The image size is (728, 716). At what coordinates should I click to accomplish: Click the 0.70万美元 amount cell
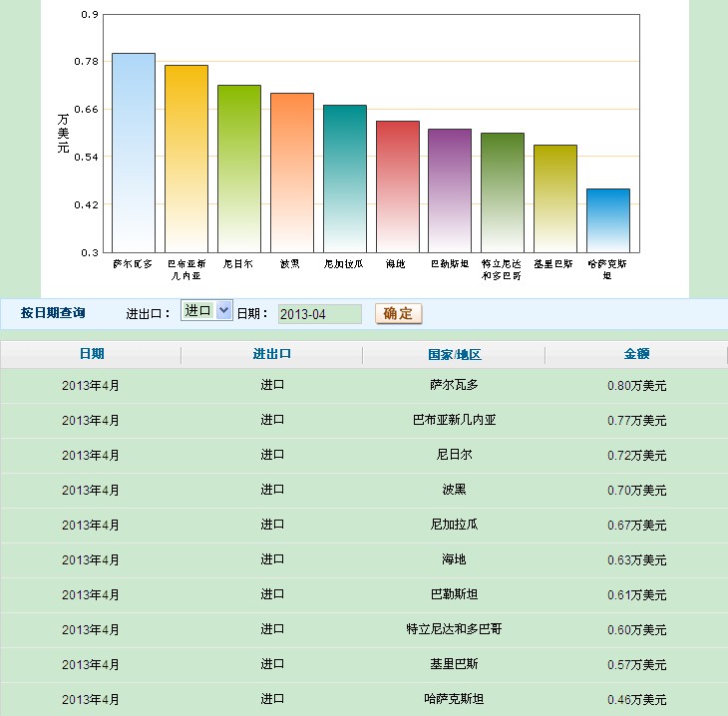(637, 490)
